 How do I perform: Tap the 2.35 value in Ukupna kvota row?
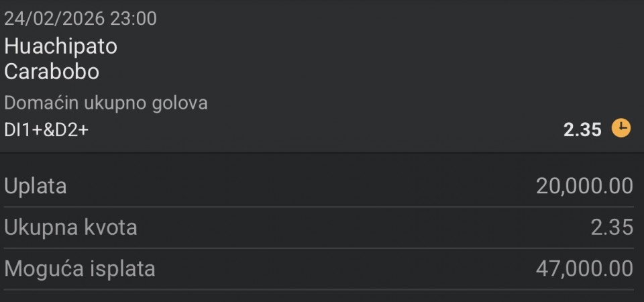[612, 228]
